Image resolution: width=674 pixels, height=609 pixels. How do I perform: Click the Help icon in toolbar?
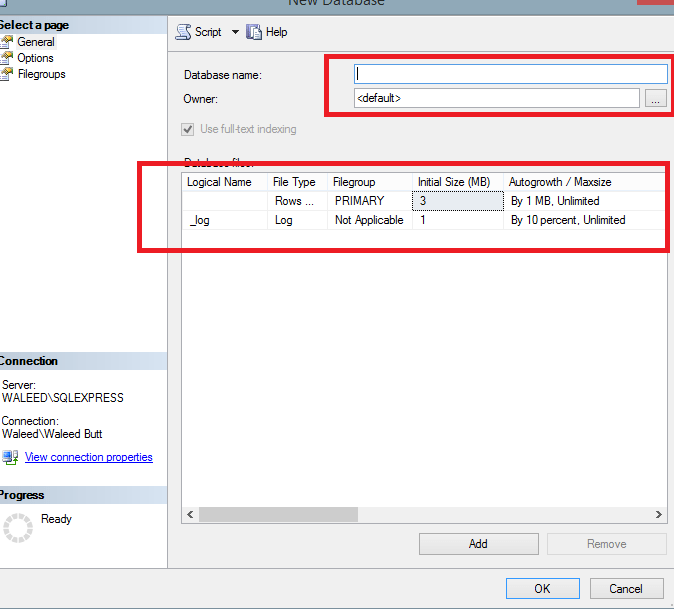(x=254, y=32)
